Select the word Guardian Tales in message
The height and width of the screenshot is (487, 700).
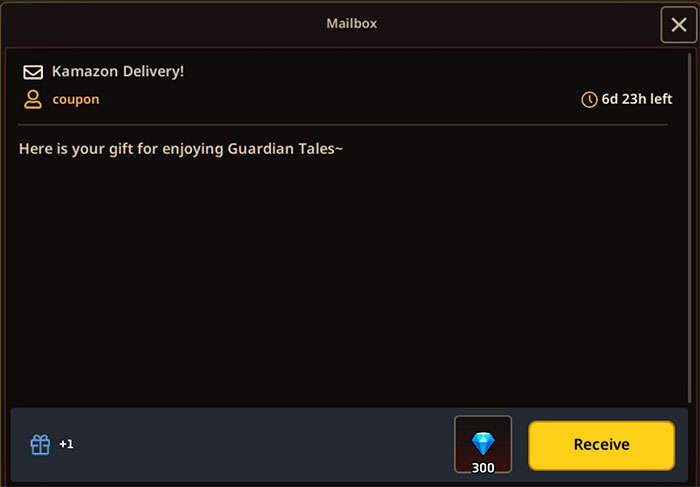point(282,149)
